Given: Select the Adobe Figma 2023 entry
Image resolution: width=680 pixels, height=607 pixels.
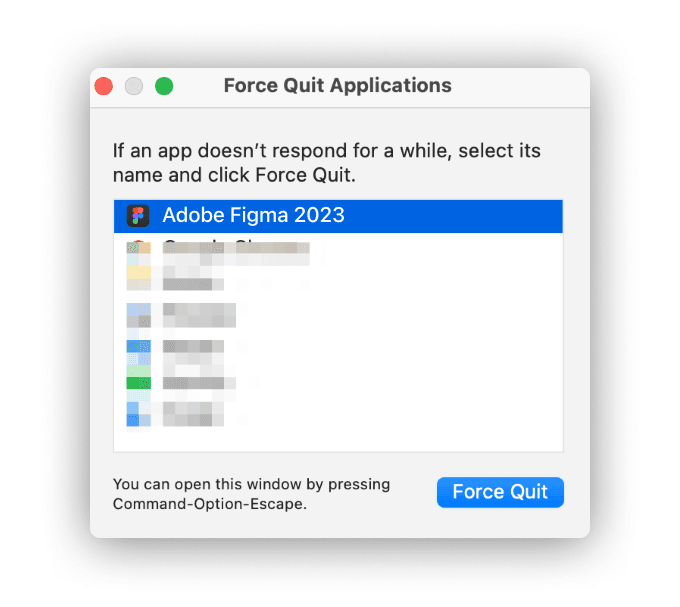Looking at the screenshot, I should (x=253, y=215).
